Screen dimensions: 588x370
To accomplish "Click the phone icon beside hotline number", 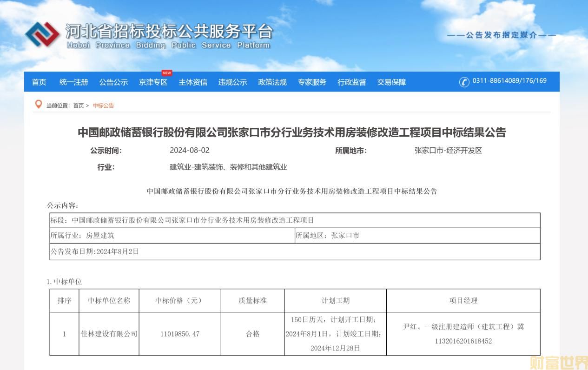I will click(x=464, y=82).
